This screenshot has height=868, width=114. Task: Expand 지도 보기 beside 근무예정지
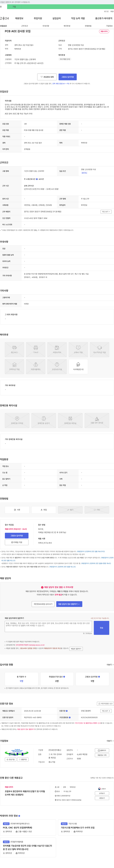coord(106,212)
